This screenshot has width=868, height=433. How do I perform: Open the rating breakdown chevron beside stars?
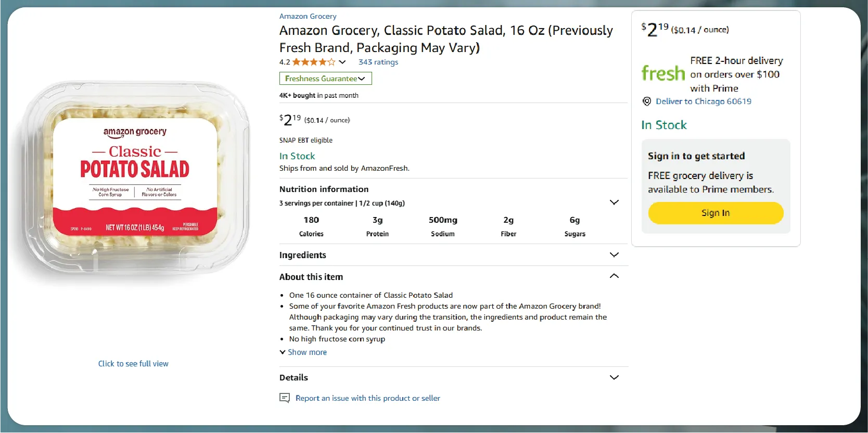tap(342, 62)
